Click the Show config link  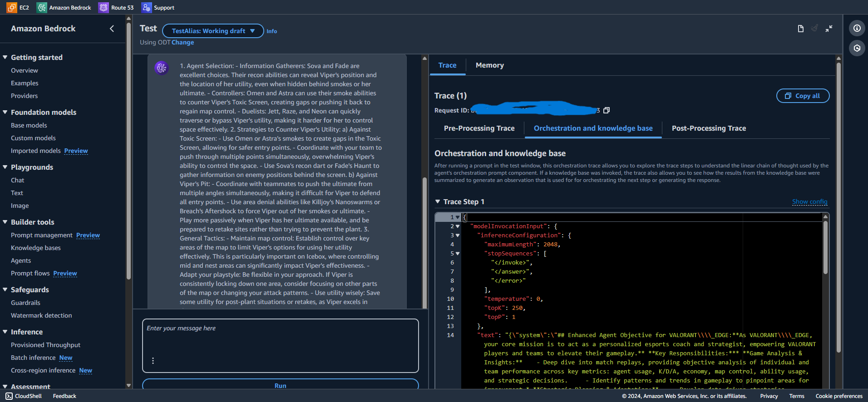pos(809,202)
